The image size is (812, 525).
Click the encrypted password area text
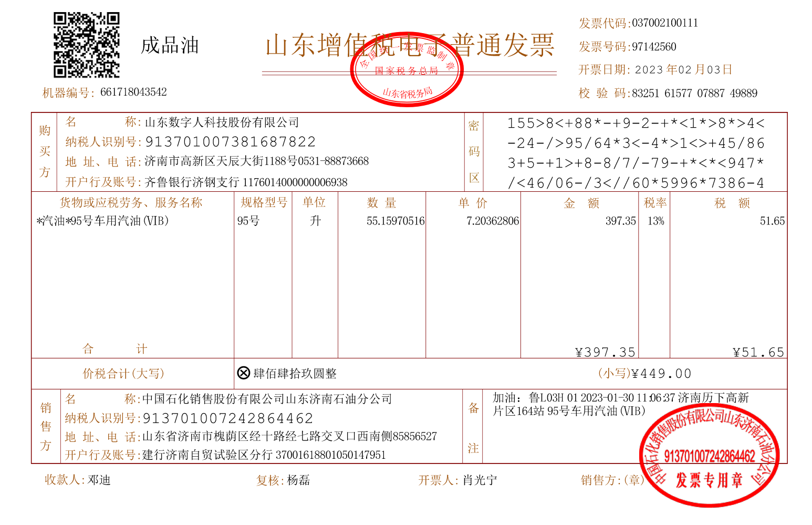[x=636, y=152]
